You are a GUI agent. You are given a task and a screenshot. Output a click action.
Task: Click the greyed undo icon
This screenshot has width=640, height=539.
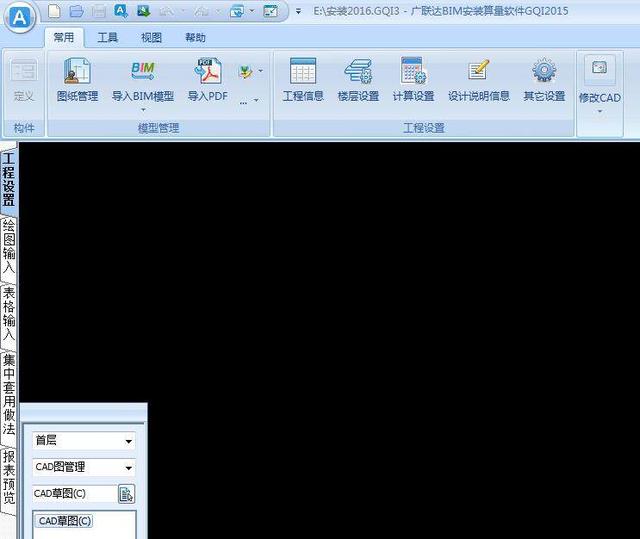click(166, 11)
